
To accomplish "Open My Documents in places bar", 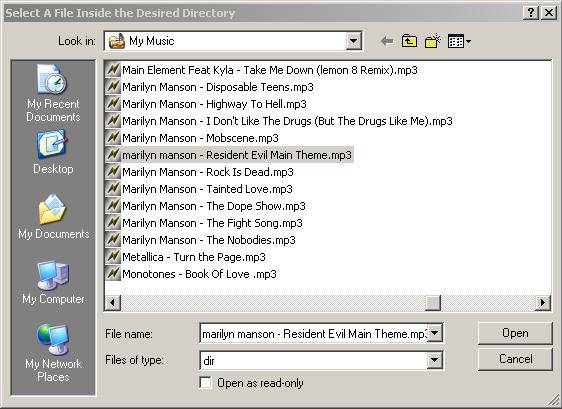I will tap(53, 217).
